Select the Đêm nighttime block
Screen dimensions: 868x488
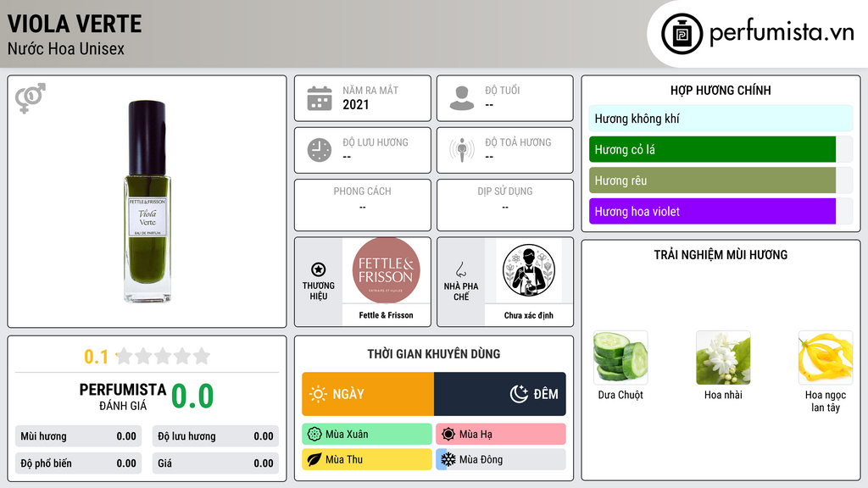pyautogui.click(x=500, y=394)
